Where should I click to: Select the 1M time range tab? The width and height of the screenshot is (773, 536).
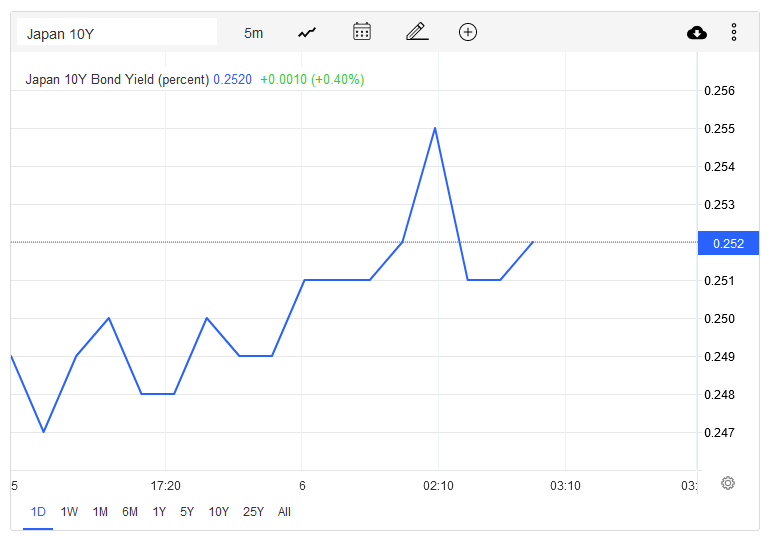[100, 512]
